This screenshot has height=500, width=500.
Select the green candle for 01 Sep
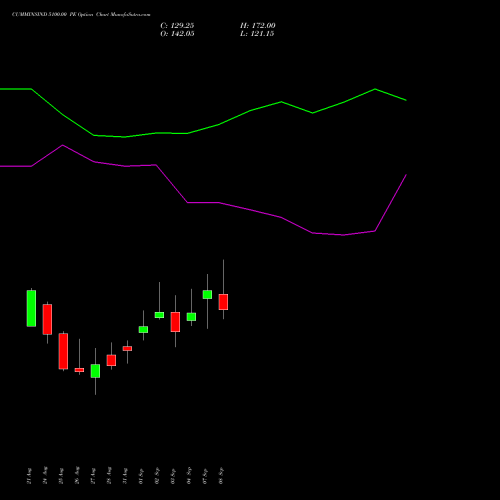(x=143, y=329)
